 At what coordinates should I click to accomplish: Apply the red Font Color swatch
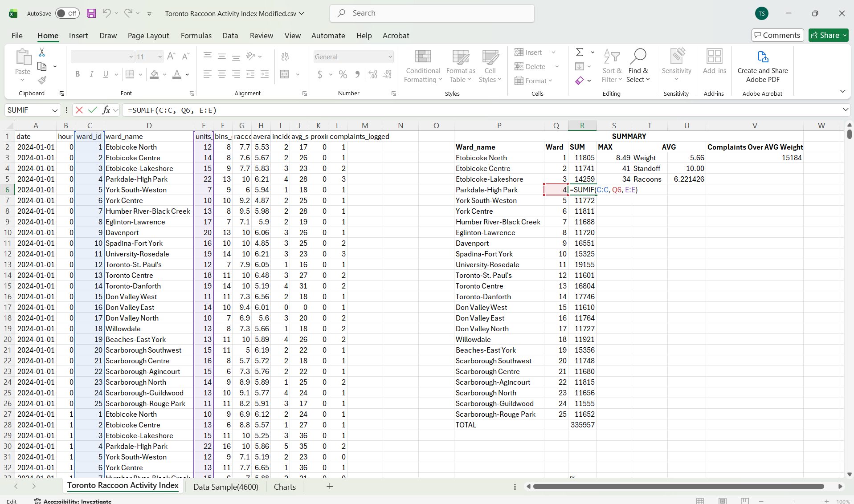177,74
